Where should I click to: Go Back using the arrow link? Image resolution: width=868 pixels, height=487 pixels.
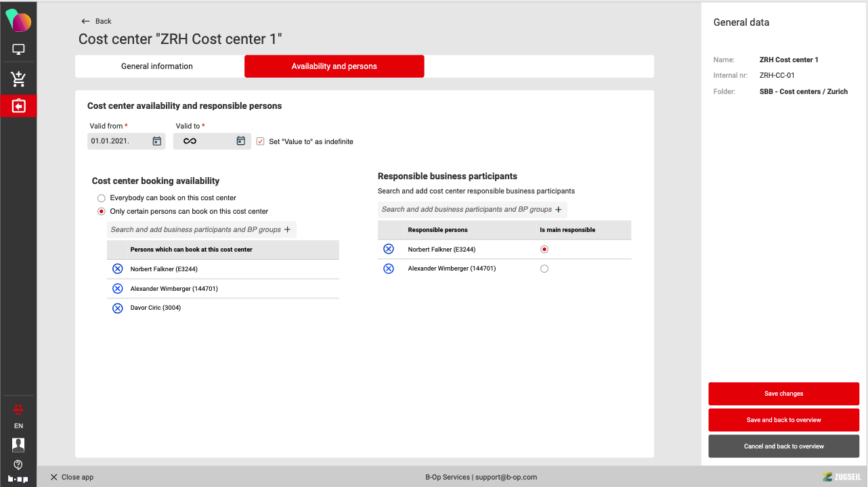point(96,21)
